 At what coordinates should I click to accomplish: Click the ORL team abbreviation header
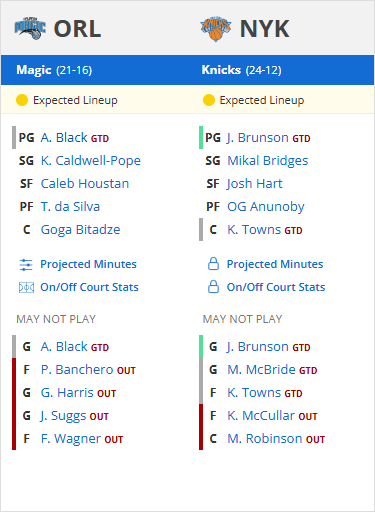pos(77,29)
